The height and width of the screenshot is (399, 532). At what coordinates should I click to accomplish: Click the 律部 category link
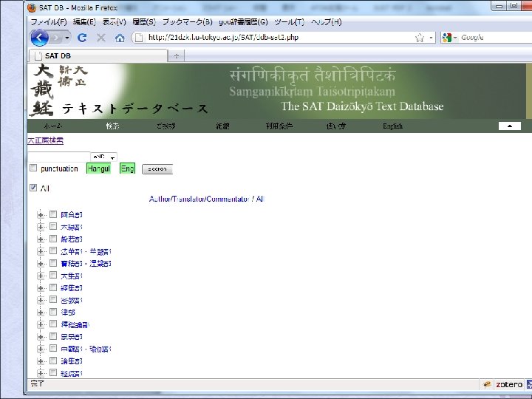coord(68,312)
